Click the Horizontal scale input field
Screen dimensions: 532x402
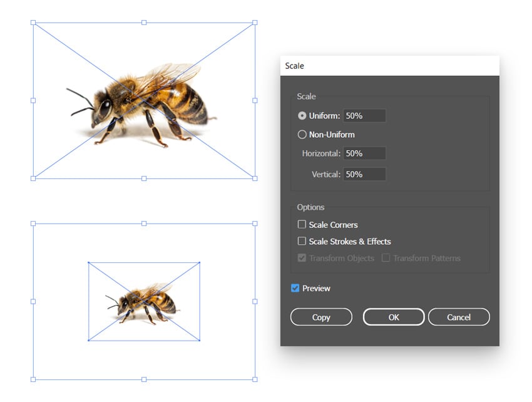[x=364, y=153]
